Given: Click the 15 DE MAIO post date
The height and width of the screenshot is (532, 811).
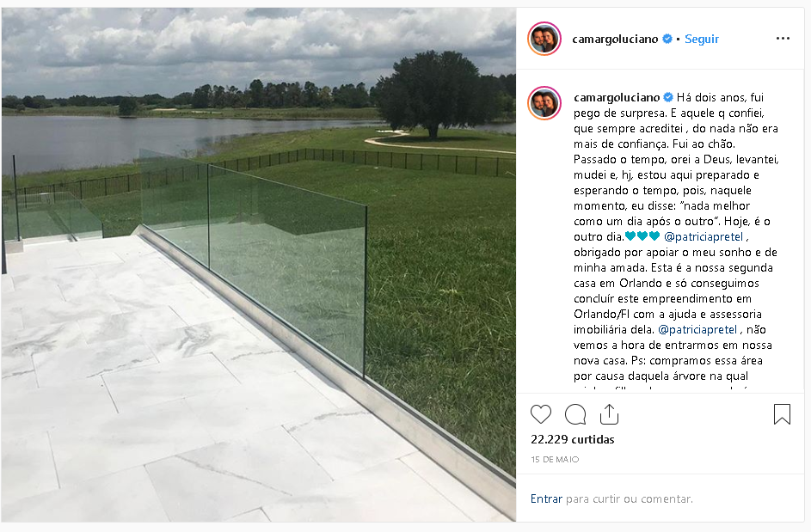Looking at the screenshot, I should (x=555, y=459).
